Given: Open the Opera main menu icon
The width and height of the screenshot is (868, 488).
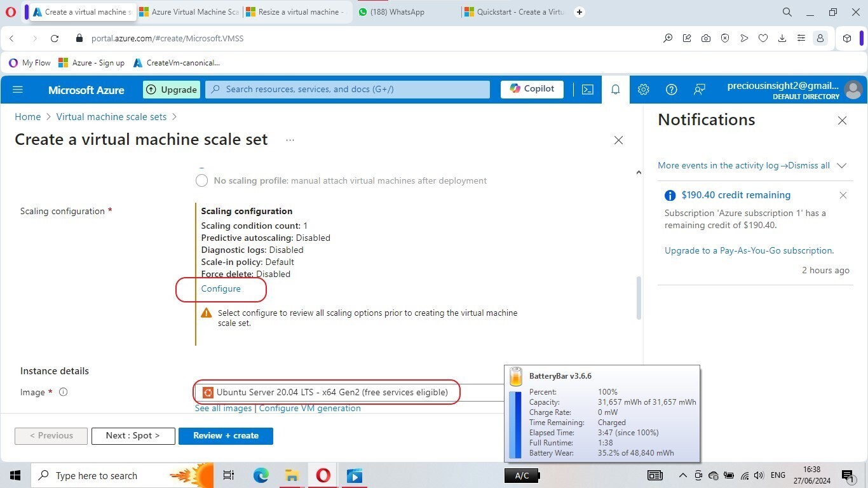Looking at the screenshot, I should 11,12.
